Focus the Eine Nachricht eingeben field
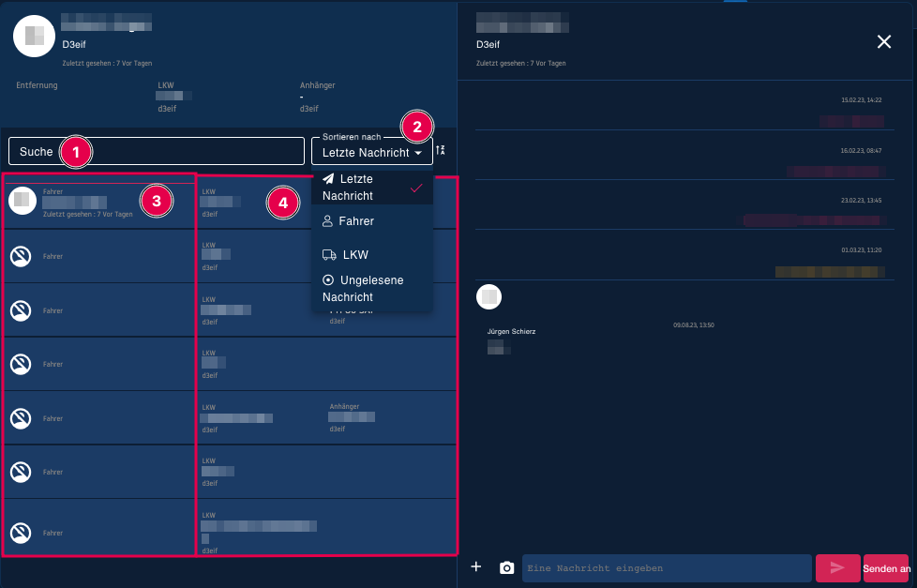 click(x=666, y=567)
